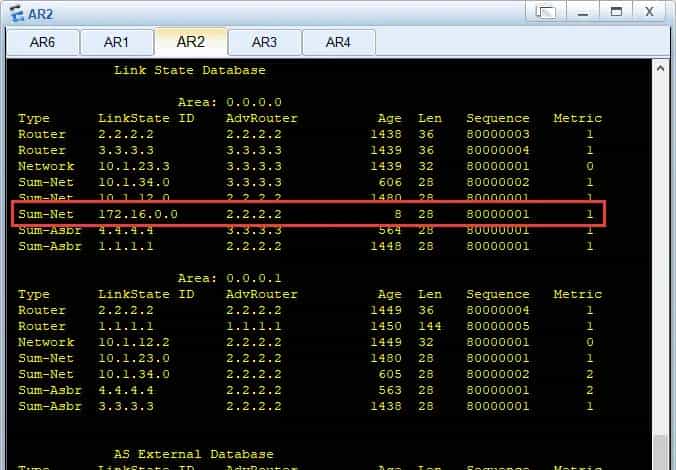Screen dimensions: 676x470
Task: Click the Router 1.1.1.1 row with Len 144
Action: pyautogui.click(x=309, y=326)
